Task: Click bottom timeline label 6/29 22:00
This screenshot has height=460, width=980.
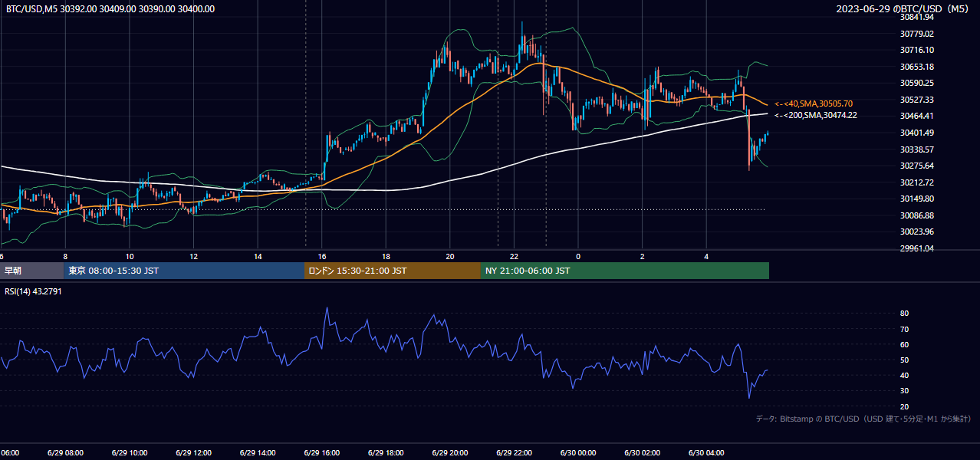Action: point(514,453)
